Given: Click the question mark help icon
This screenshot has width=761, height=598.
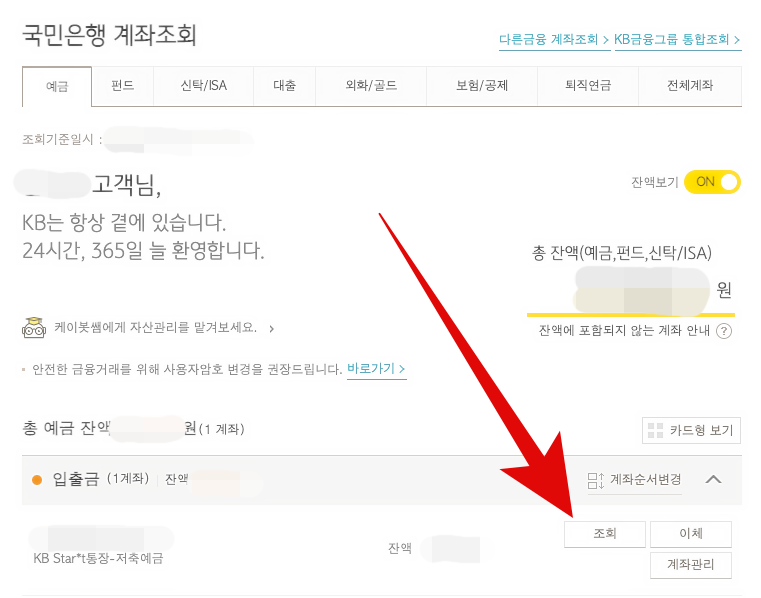Looking at the screenshot, I should pos(724,331).
